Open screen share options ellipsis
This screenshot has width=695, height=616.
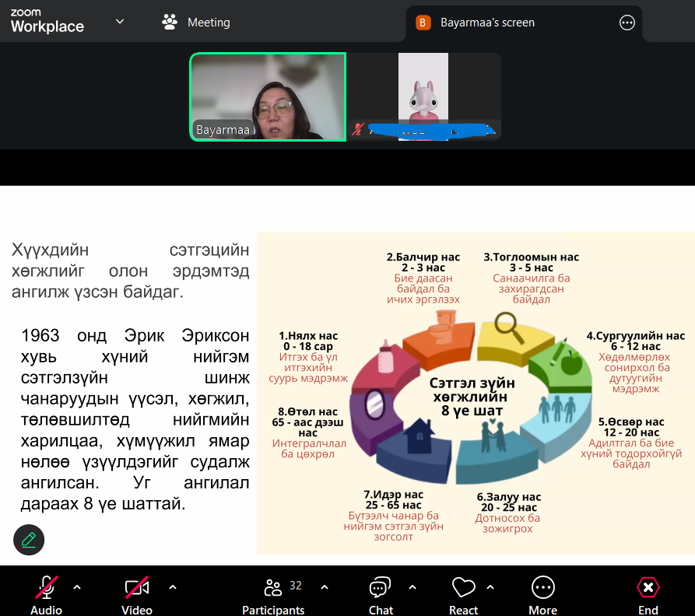tap(627, 23)
